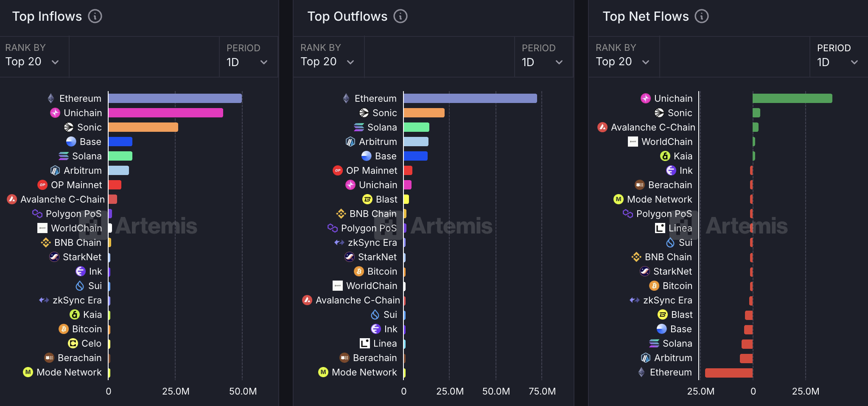Click Berachain icon in Top Outflows chart
The image size is (868, 406).
[344, 358]
